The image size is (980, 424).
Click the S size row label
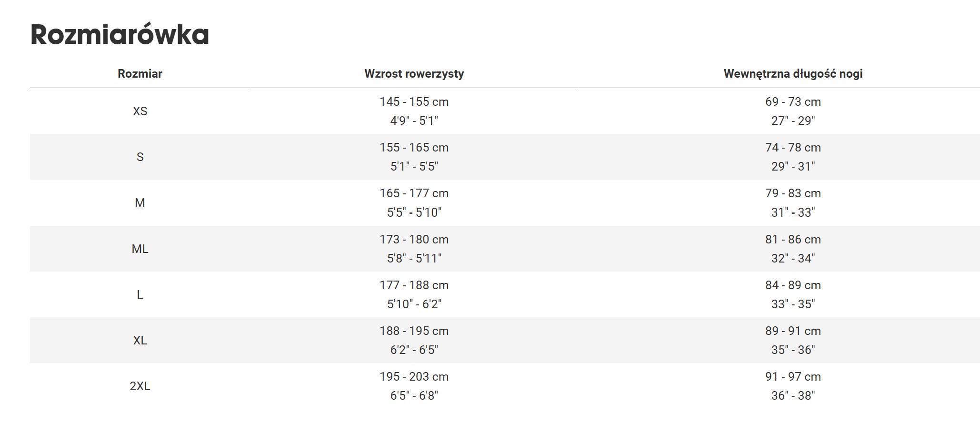click(140, 157)
